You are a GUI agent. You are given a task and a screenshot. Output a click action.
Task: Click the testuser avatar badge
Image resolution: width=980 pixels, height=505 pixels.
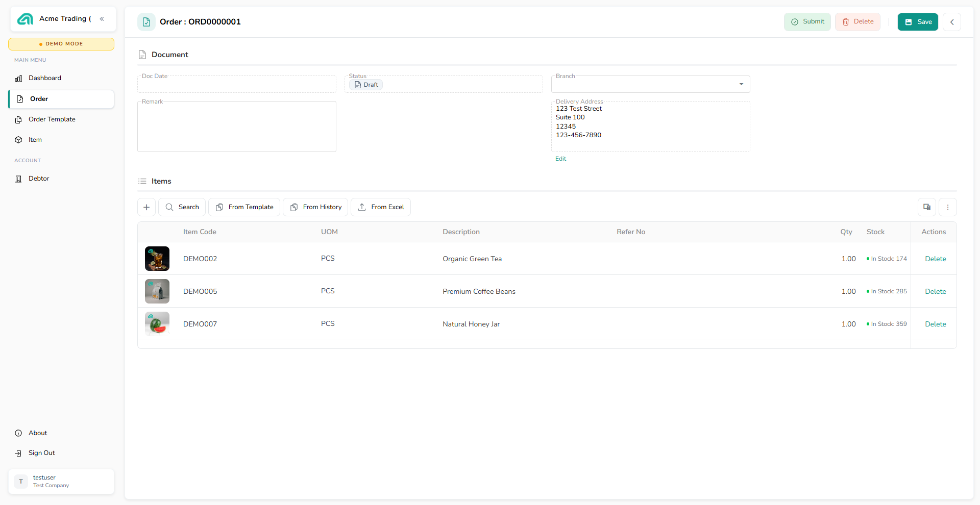point(21,482)
